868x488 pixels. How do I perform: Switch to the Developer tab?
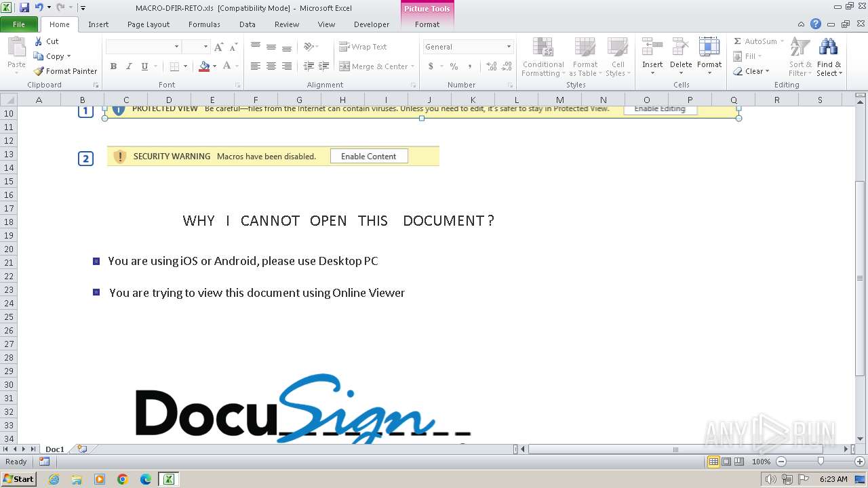[372, 24]
